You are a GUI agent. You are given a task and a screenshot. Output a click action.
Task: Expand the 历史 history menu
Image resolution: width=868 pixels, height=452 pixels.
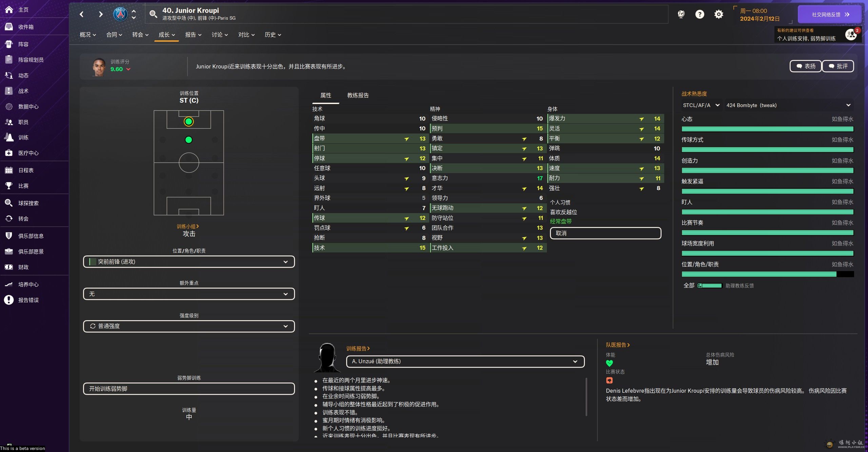[x=273, y=35]
